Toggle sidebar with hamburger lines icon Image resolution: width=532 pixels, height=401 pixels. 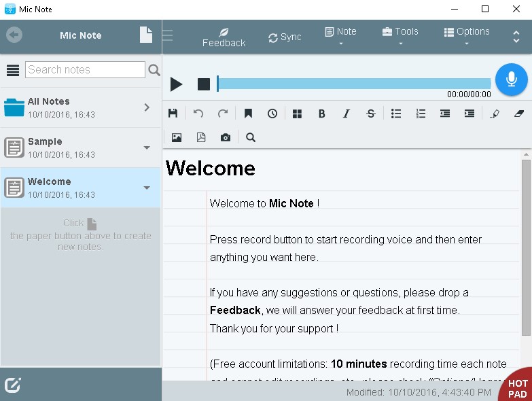click(x=167, y=35)
